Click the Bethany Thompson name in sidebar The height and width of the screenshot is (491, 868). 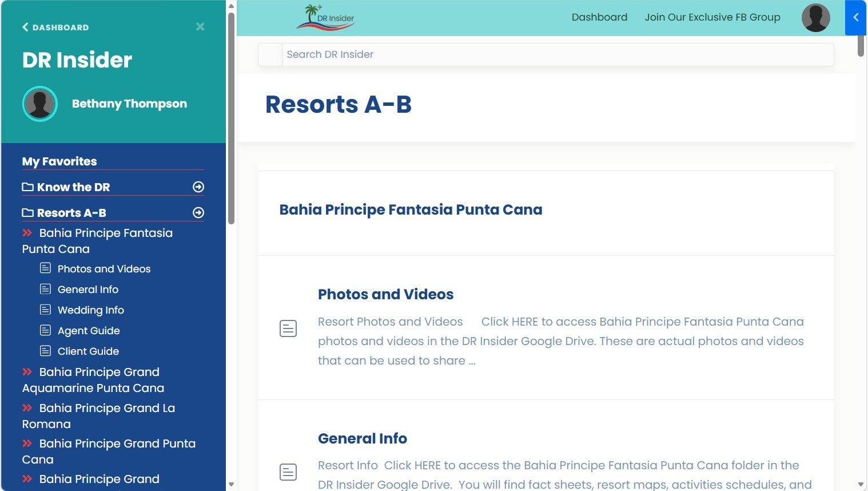(x=129, y=104)
